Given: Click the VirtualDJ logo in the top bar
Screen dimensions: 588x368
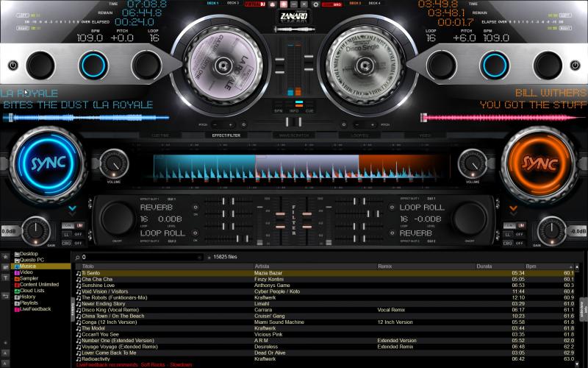Looking at the screenshot, I should click(255, 4).
